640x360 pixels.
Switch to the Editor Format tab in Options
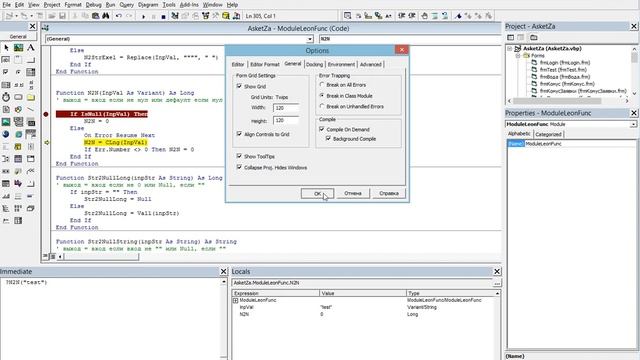pos(264,64)
